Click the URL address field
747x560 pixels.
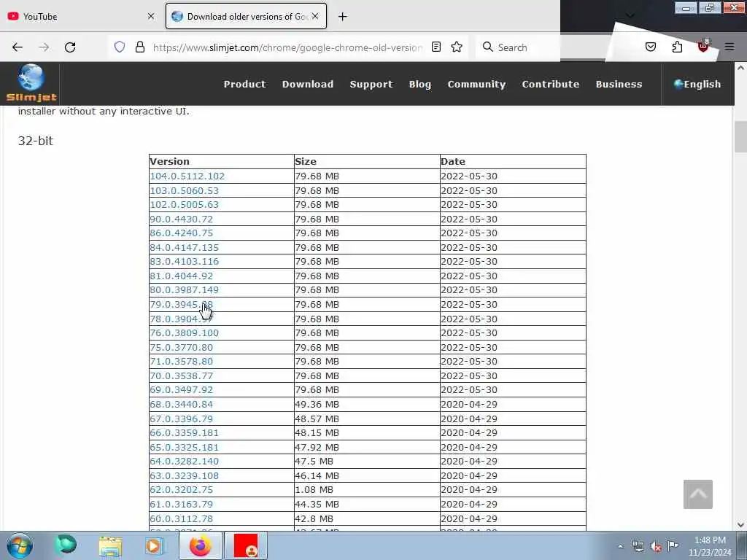coord(287,47)
